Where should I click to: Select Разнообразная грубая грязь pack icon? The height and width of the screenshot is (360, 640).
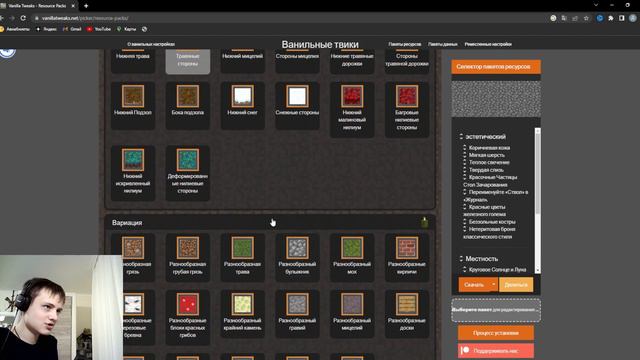[x=188, y=247]
